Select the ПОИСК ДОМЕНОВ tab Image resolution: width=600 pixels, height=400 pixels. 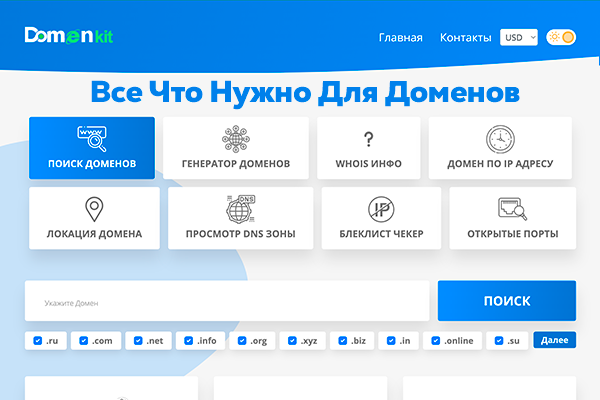92,148
